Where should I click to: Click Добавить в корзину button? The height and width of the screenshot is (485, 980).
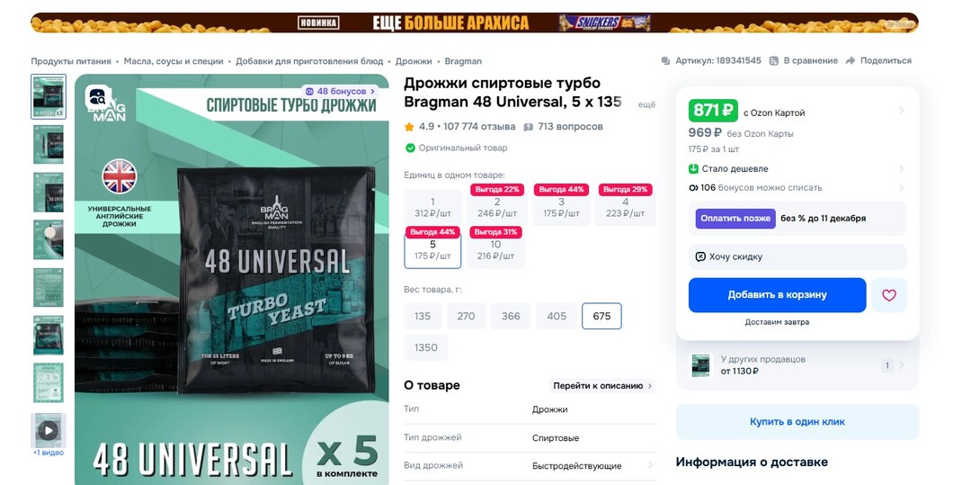click(x=777, y=295)
